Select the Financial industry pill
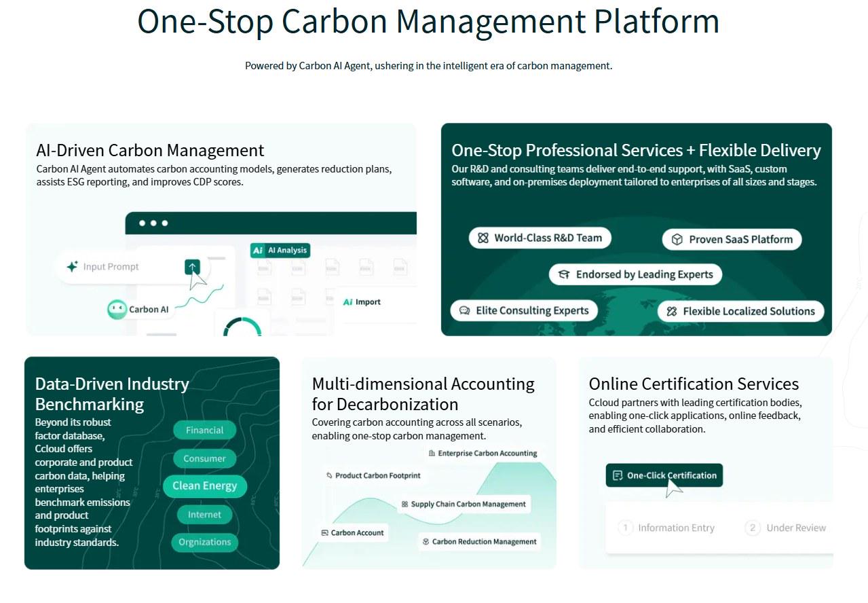868x603 pixels. (x=204, y=430)
